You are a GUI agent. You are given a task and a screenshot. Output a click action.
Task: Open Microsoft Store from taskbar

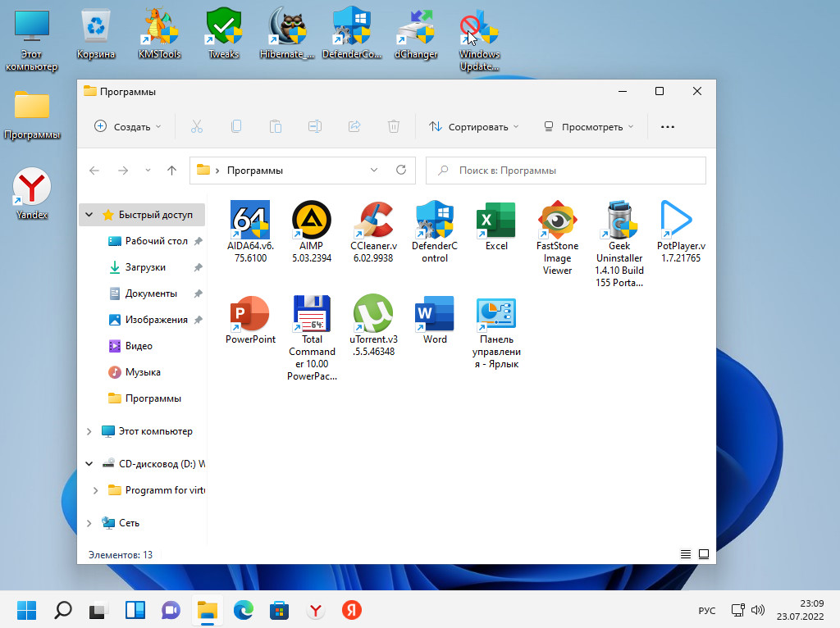(279, 610)
